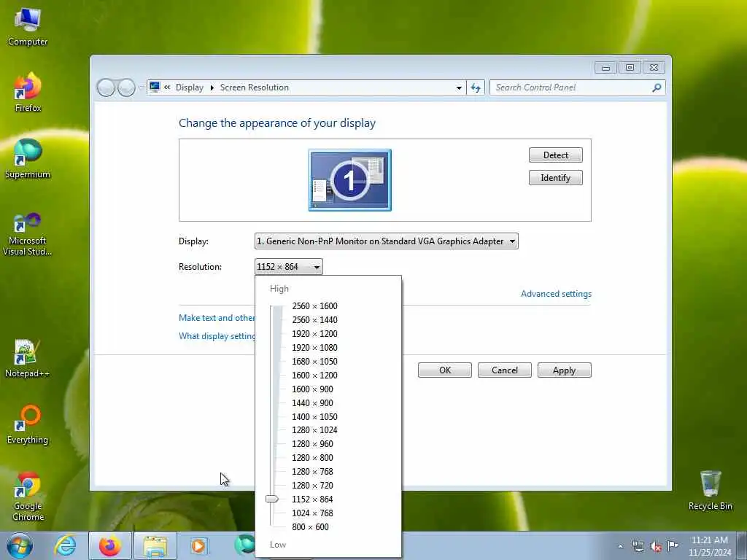Choose 1920 × 1080 resolution

(315, 347)
